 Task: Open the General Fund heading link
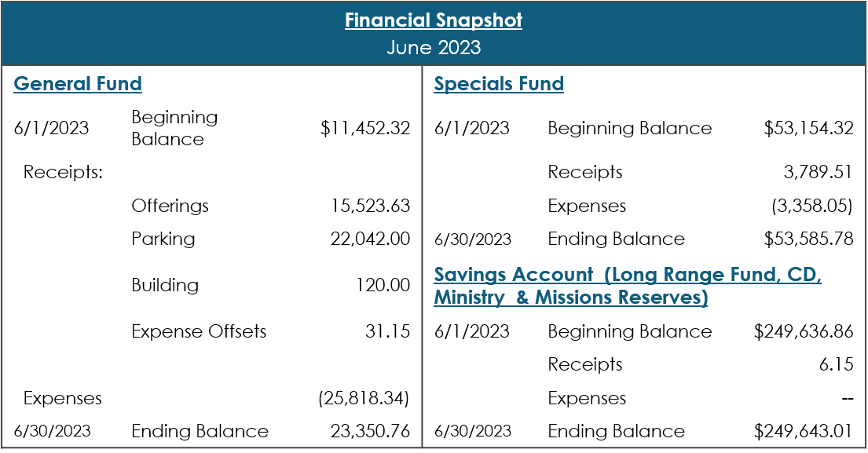coord(78,84)
